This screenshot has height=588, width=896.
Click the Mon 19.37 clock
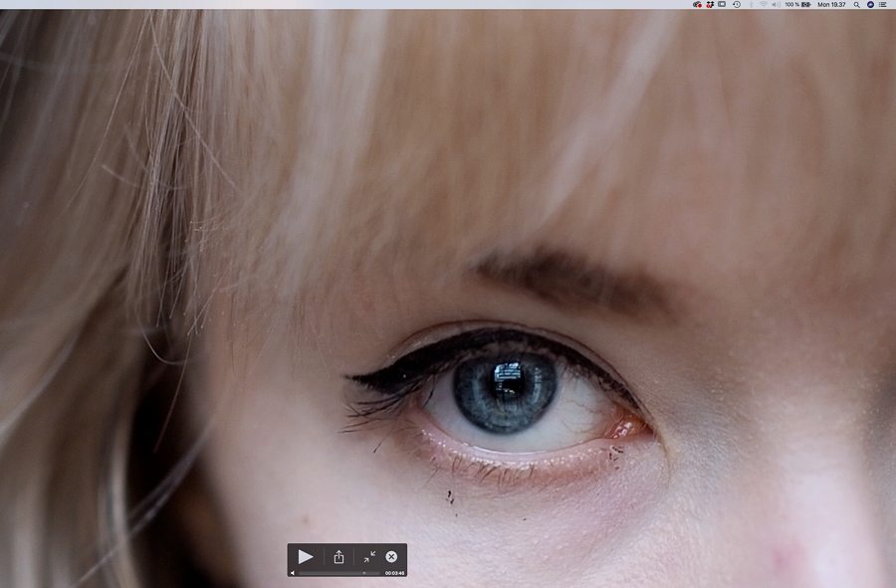click(831, 5)
